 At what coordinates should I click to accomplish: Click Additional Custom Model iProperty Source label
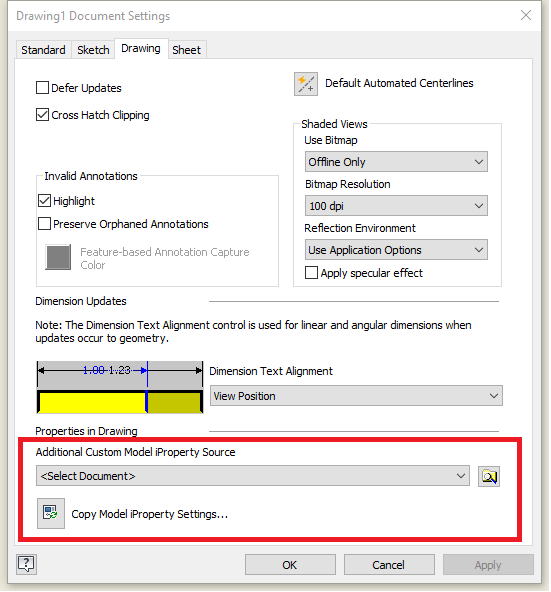pyautogui.click(x=135, y=452)
